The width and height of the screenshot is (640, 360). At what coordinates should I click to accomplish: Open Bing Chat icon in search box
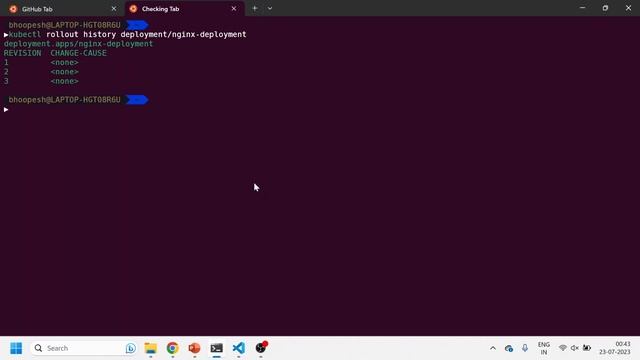tap(131, 348)
